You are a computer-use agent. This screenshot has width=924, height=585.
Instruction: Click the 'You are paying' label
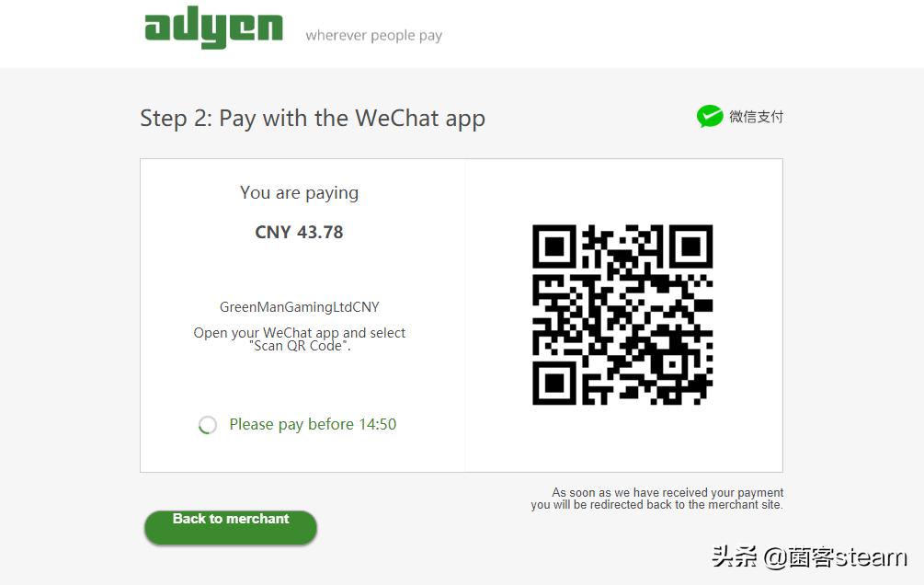(300, 193)
